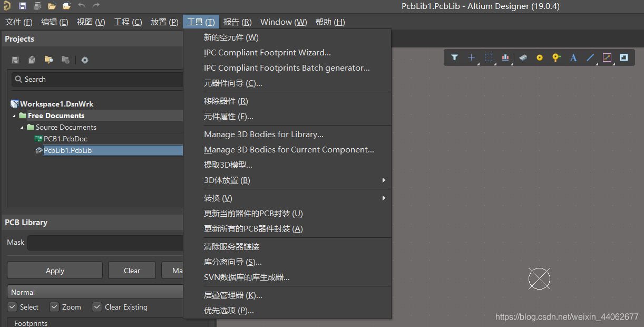
Task: Select the dashed rectangle selection tool
Action: pos(489,57)
